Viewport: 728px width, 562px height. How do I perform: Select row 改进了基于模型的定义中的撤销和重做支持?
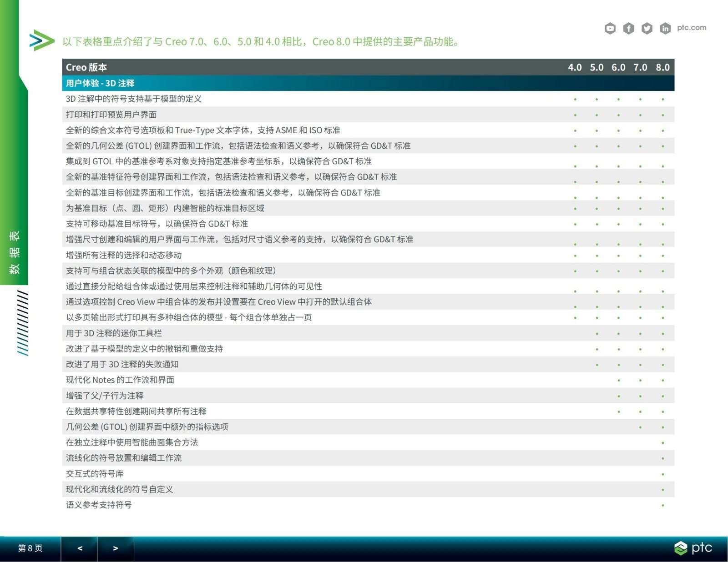point(368,348)
